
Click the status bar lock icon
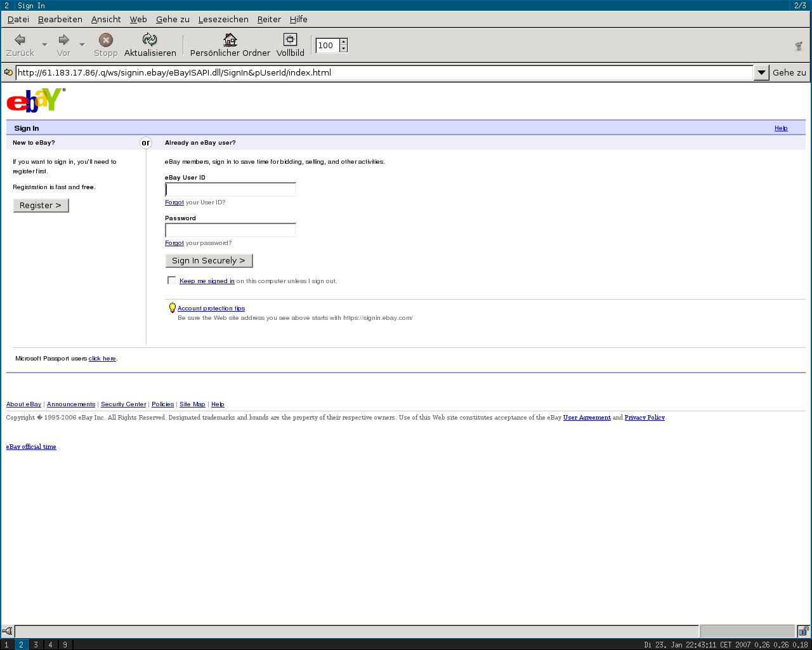click(803, 631)
